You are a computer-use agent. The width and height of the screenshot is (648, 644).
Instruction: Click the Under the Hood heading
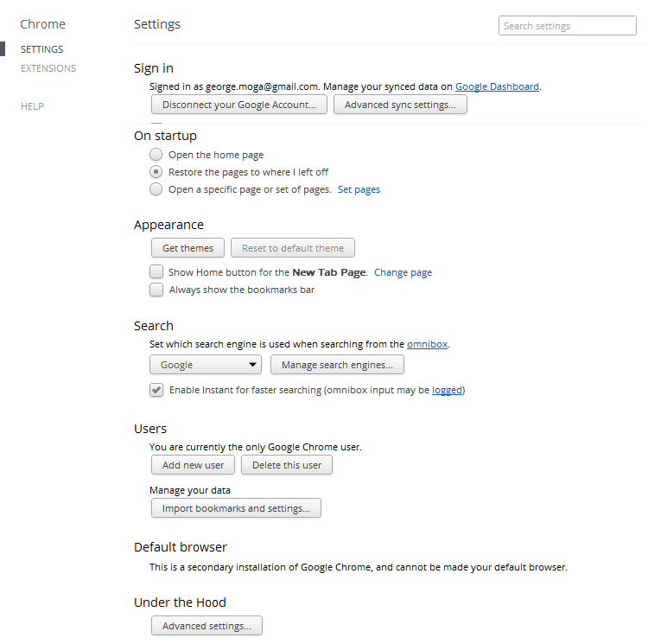pyautogui.click(x=181, y=603)
